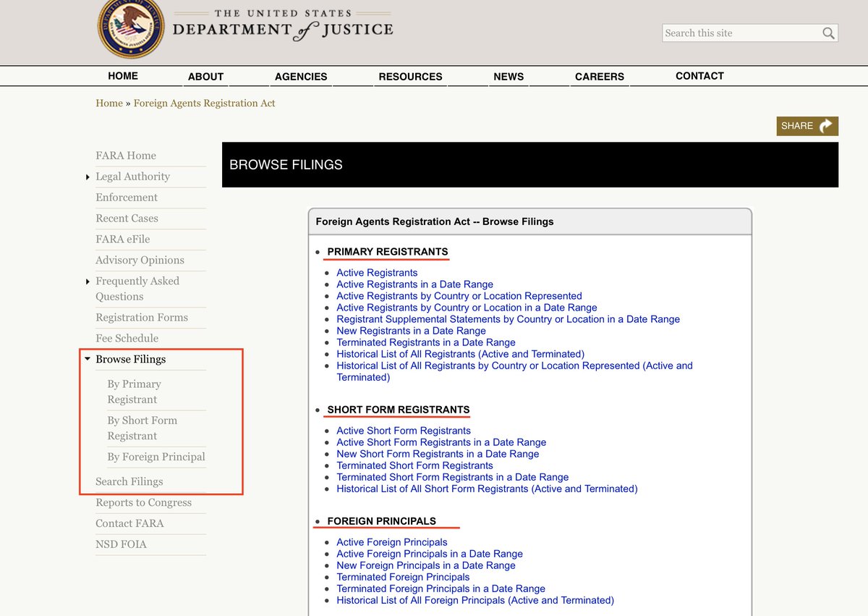Expand the Frequently Asked Questions arrow

point(88,282)
